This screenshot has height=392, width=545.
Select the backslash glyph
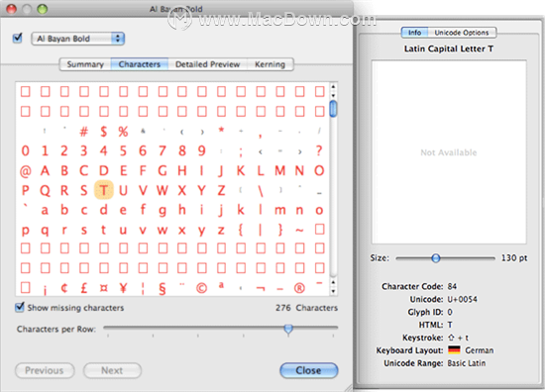tap(261, 191)
